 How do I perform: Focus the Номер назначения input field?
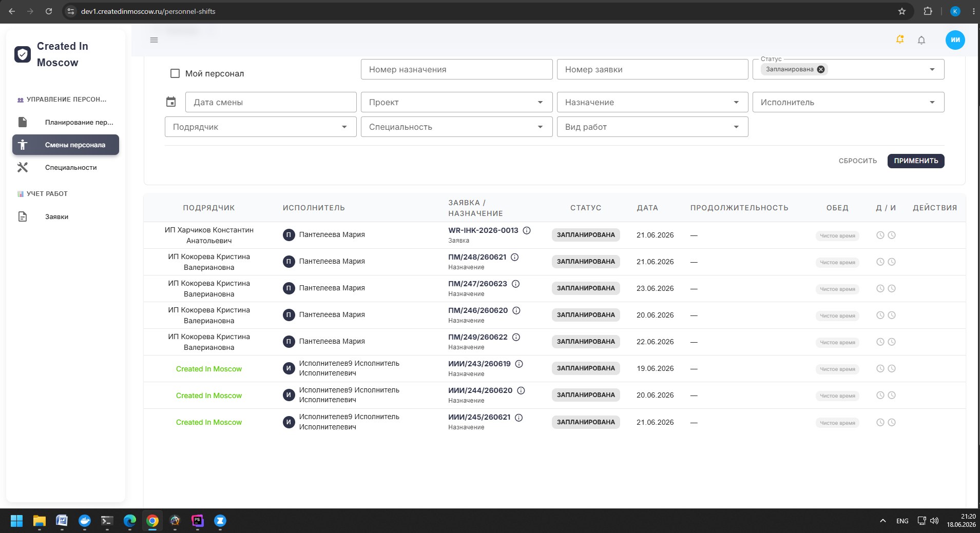pos(456,69)
